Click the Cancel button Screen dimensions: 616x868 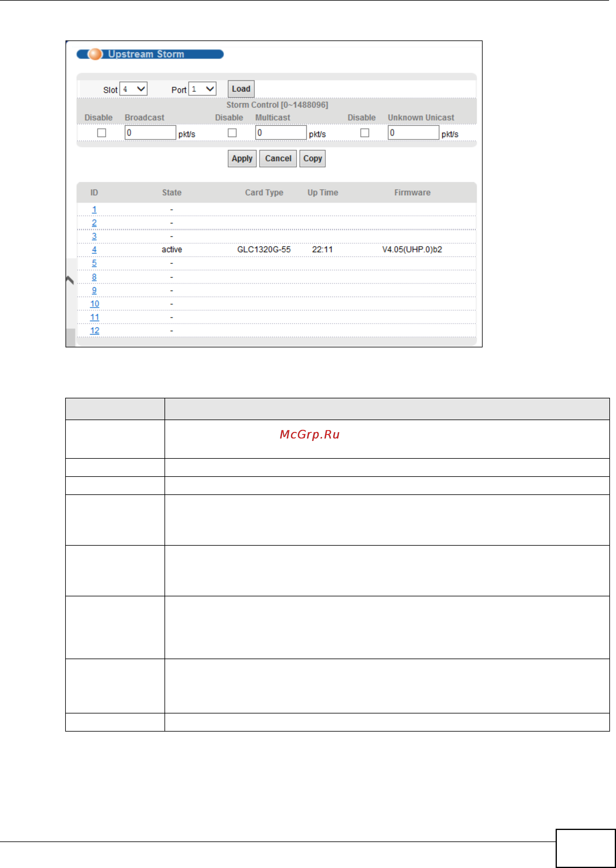(278, 158)
